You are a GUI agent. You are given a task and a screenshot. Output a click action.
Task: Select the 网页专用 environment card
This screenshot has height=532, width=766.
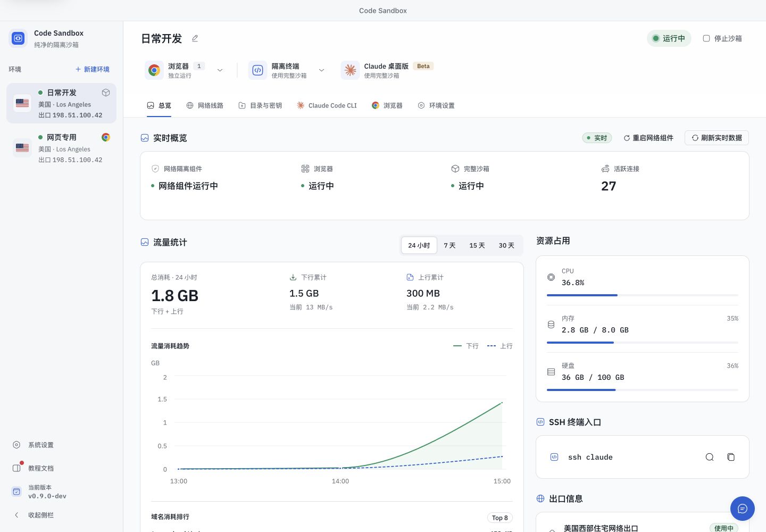[x=61, y=148]
